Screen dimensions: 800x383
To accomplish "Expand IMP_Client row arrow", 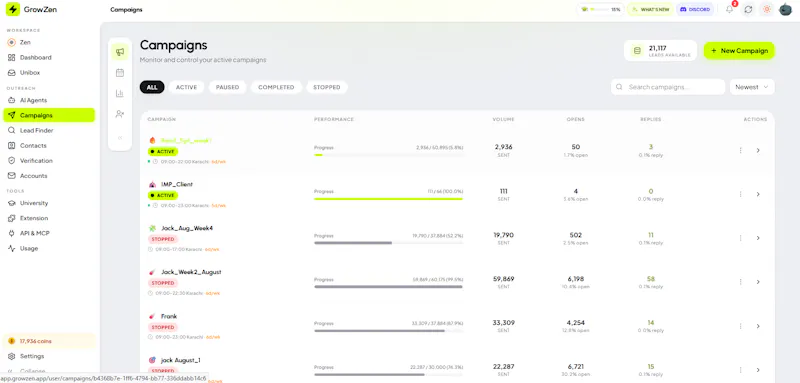I will (758, 194).
